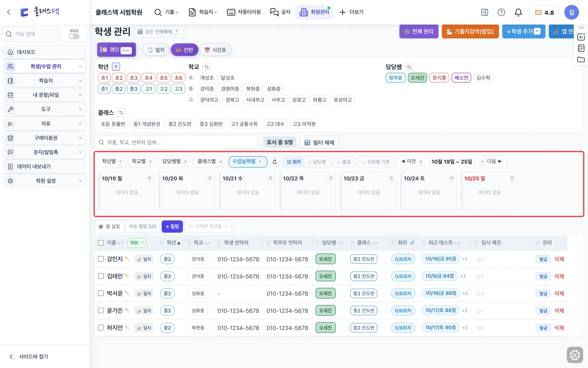This screenshot has height=368, width=588.
Task: Click the 회차 column refresh icon
Action: pyautogui.click(x=412, y=243)
